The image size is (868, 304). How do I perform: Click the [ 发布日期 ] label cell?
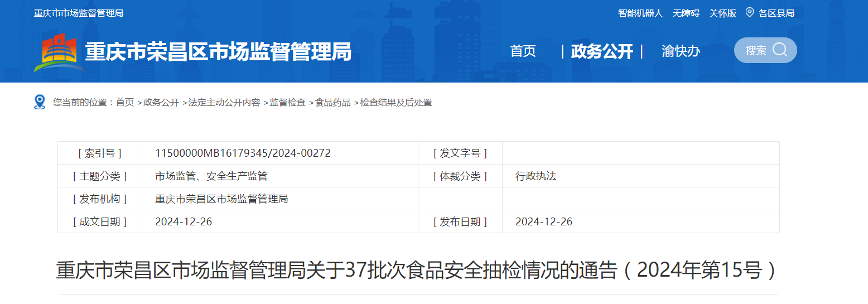click(x=460, y=221)
